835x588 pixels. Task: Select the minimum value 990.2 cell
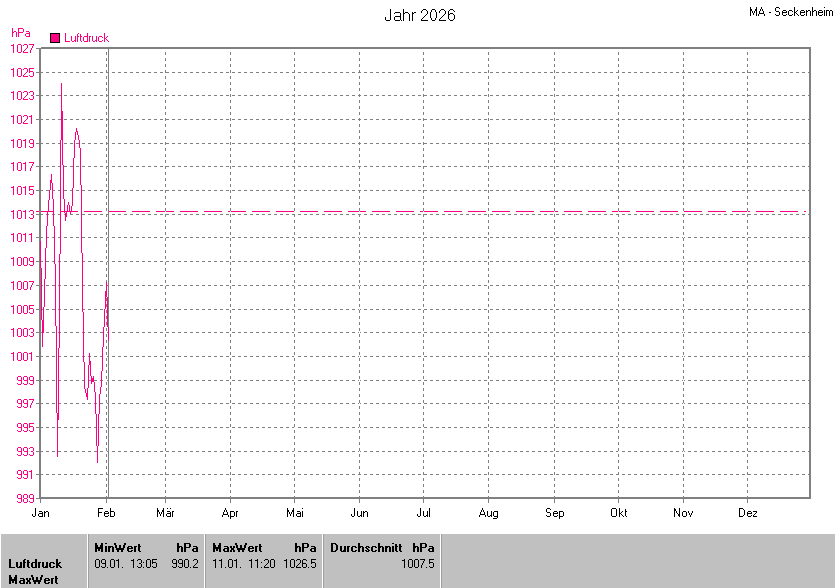(185, 564)
